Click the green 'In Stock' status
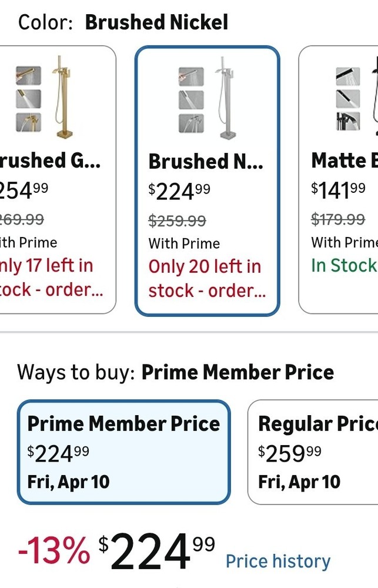 click(x=344, y=266)
